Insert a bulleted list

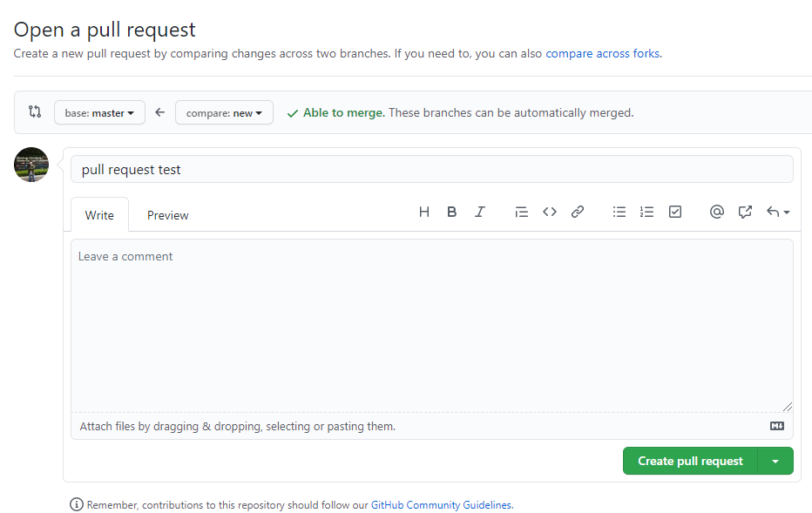pos(619,212)
